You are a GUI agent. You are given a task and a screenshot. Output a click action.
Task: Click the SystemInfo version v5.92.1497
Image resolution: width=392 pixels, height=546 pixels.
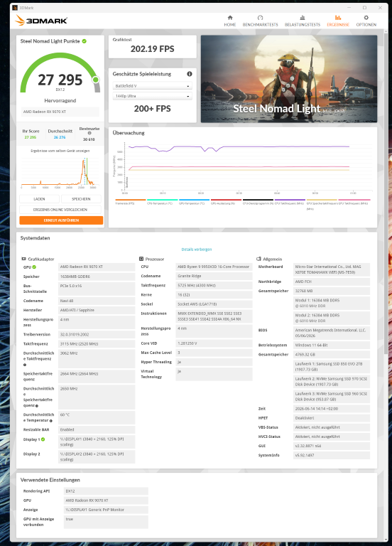pyautogui.click(x=332, y=456)
